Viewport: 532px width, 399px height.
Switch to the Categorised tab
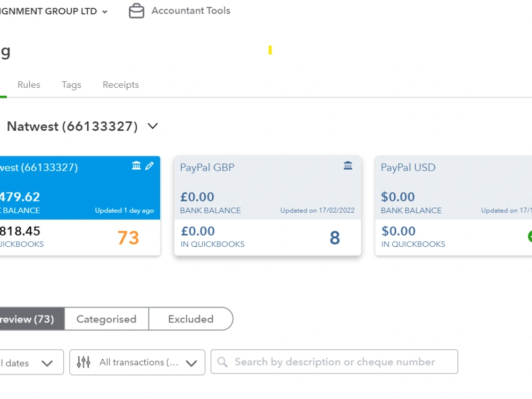[106, 319]
